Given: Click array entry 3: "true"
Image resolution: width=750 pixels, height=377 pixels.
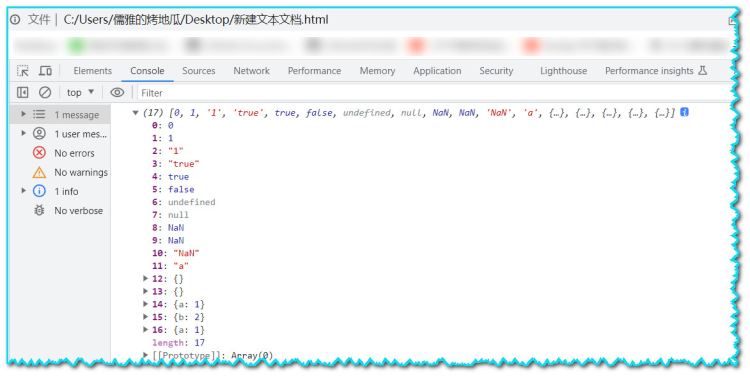Looking at the screenshot, I should pos(176,164).
